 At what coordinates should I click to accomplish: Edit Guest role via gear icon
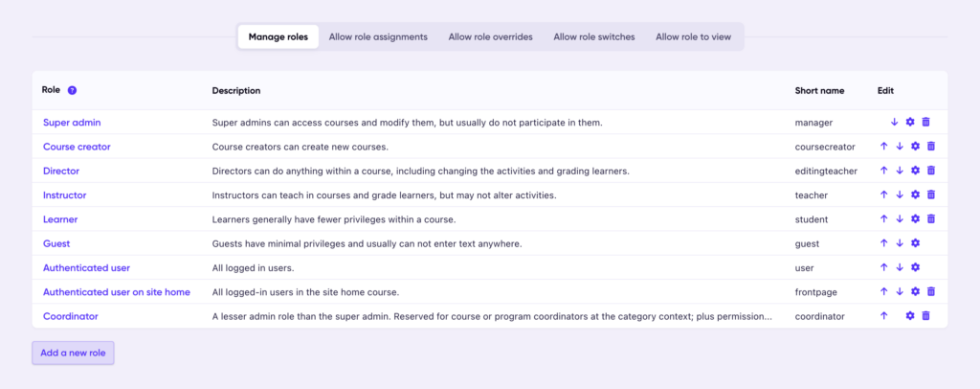pyautogui.click(x=915, y=243)
